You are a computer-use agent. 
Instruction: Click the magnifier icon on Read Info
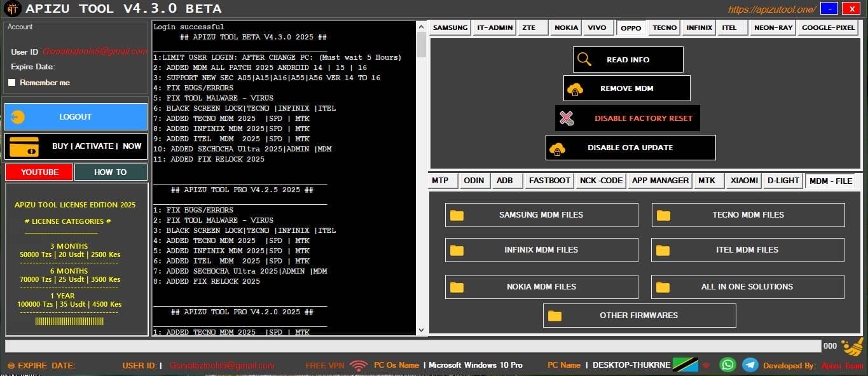coord(584,59)
